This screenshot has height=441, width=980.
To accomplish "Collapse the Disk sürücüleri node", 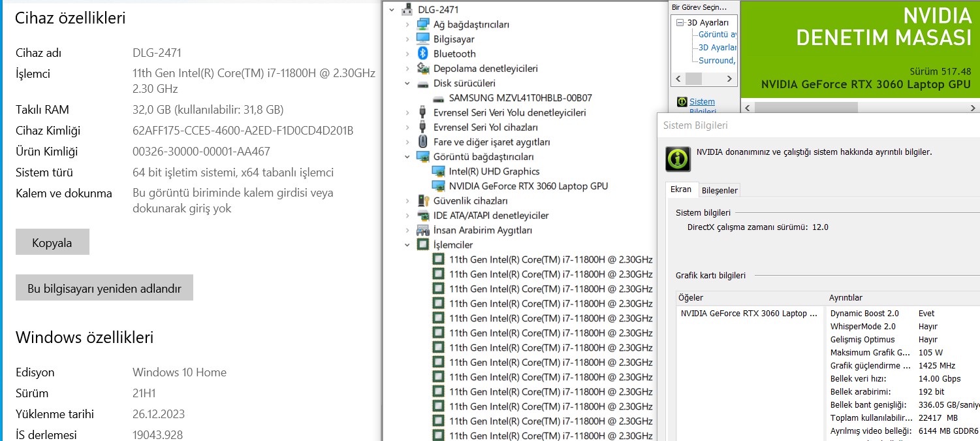I will tap(407, 83).
